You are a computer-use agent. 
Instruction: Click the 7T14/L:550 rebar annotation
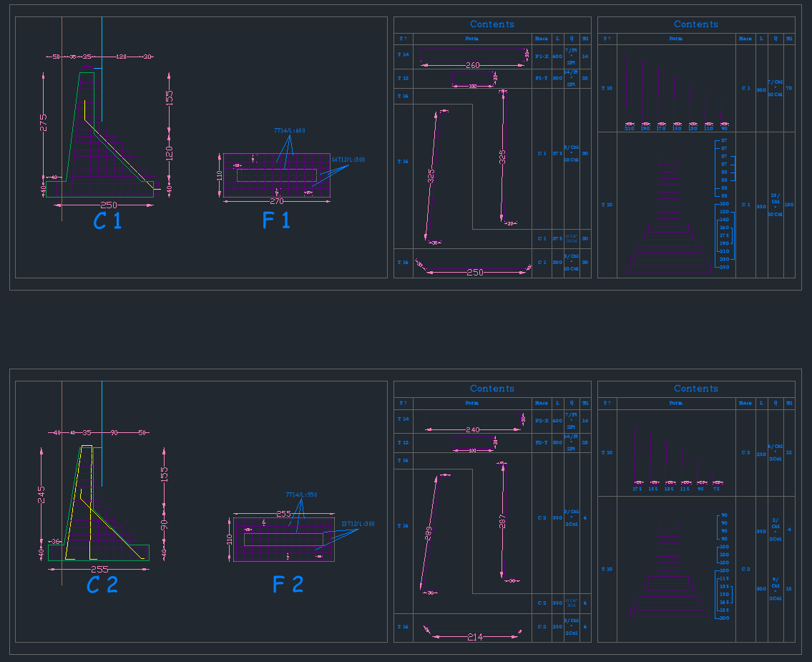(301, 495)
